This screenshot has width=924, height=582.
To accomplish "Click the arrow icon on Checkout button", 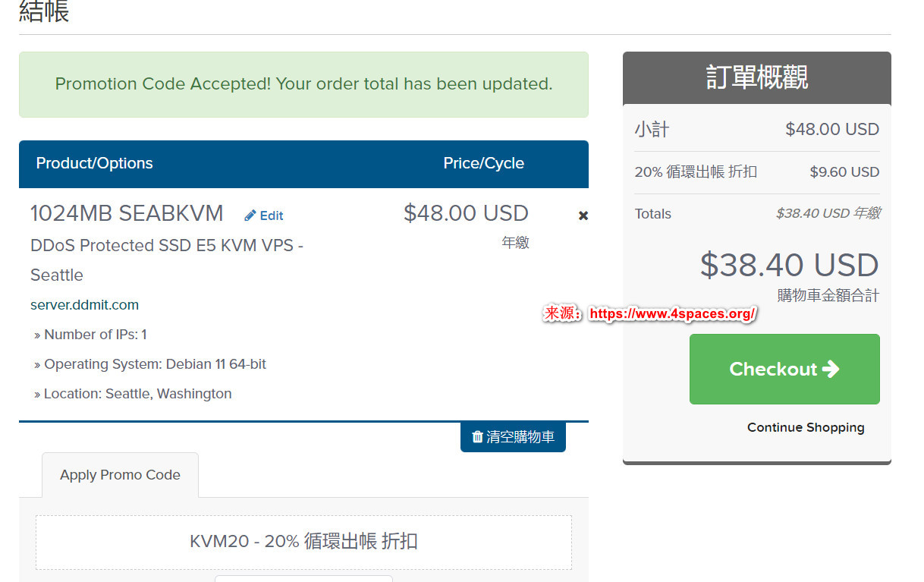I will [x=831, y=369].
